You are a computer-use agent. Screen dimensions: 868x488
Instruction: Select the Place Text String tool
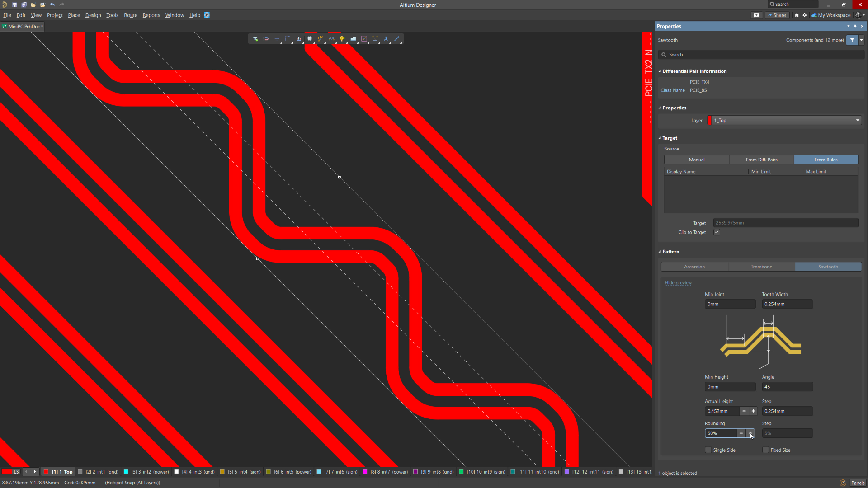coord(386,39)
